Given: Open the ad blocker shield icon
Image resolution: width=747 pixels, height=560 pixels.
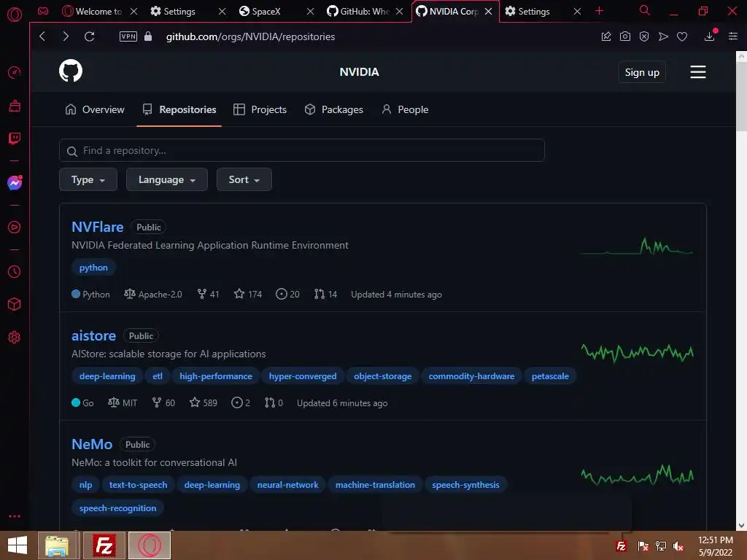Looking at the screenshot, I should [644, 36].
